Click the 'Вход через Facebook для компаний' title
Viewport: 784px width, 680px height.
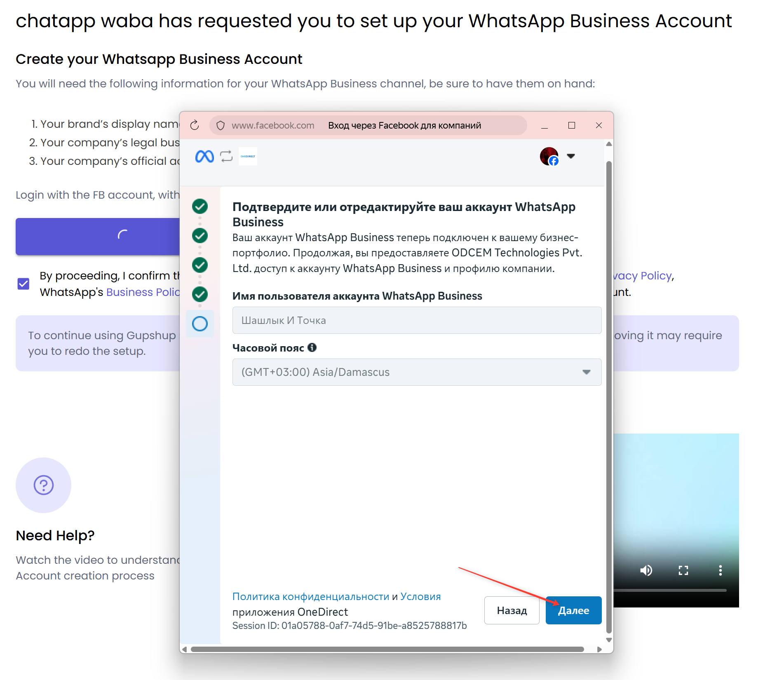405,125
